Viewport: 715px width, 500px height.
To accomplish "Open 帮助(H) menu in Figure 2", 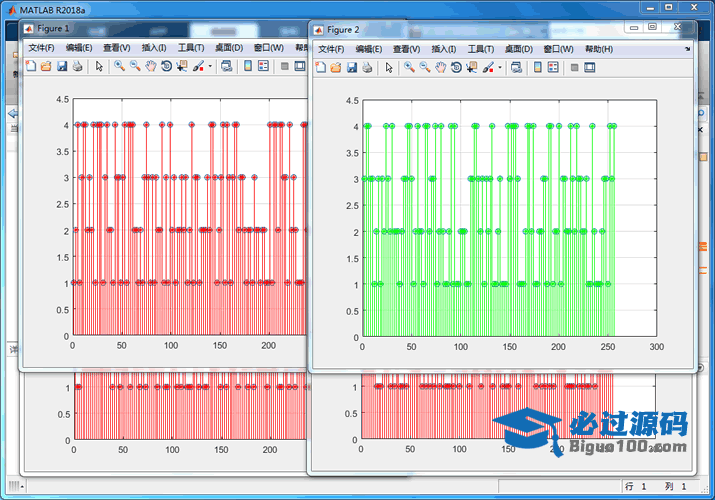I will 598,49.
